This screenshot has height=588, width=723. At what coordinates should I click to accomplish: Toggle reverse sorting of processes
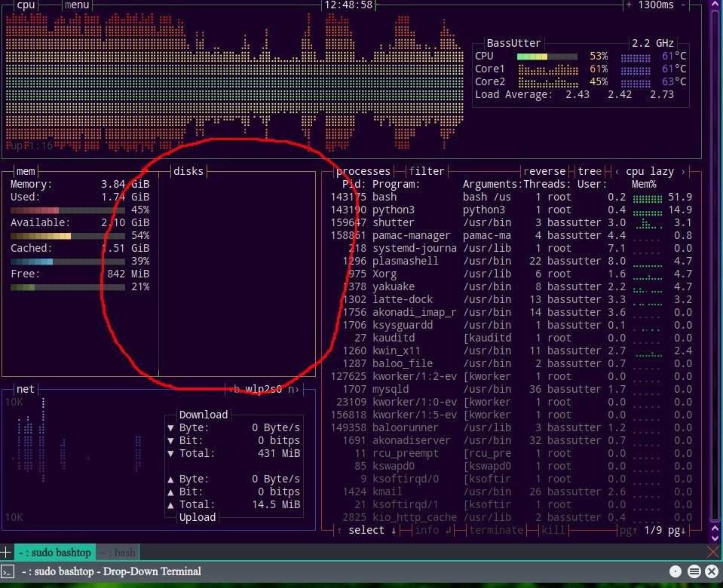544,171
